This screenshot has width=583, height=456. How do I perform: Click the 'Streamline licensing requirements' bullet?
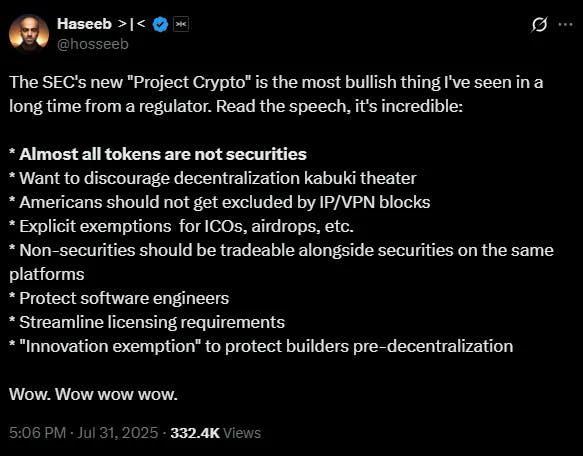coord(147,322)
